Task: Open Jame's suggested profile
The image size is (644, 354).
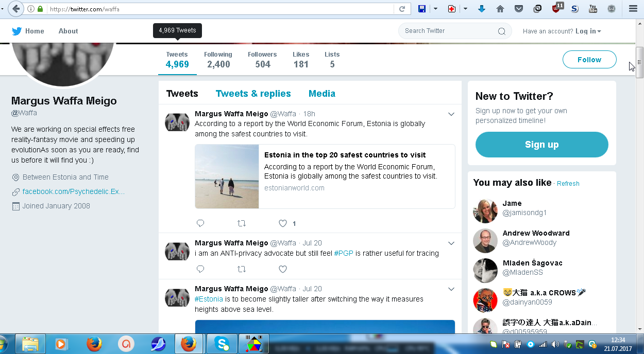Action: click(x=512, y=203)
